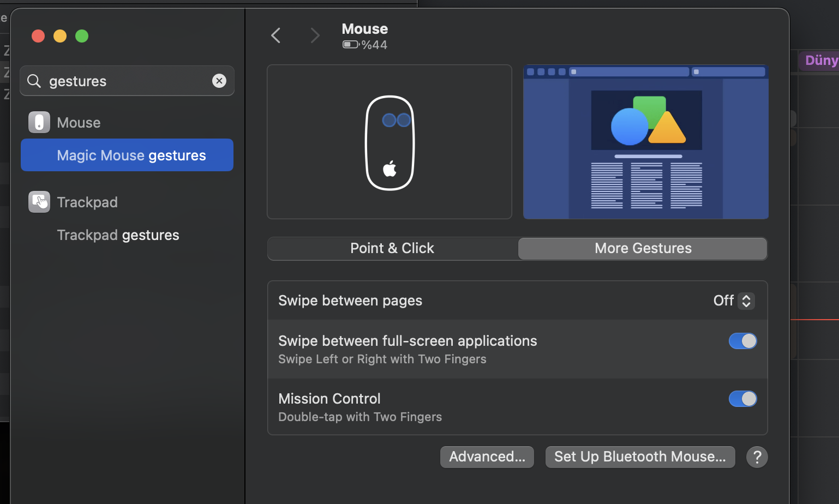The image size is (839, 504).
Task: Switch to the Point & Click tab
Action: pos(392,248)
